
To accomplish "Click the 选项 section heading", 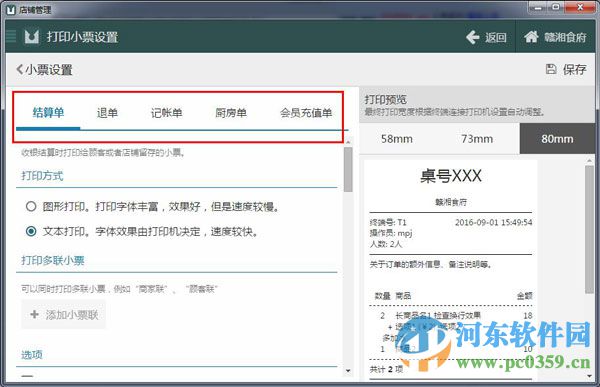I will click(x=32, y=354).
